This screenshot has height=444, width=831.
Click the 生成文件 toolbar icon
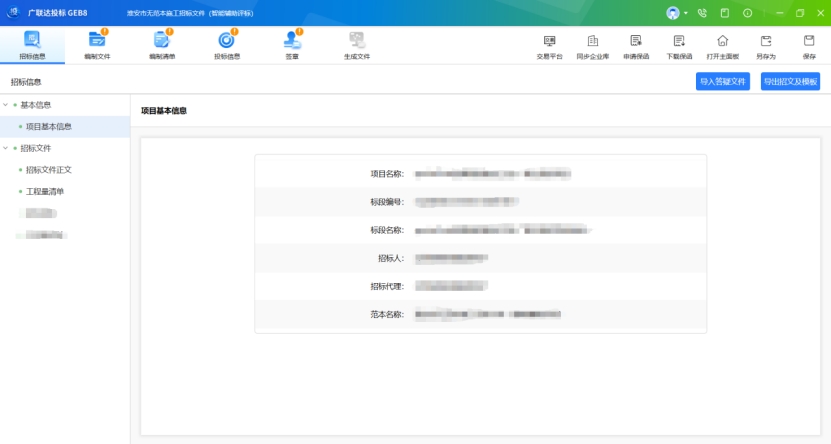click(x=357, y=45)
